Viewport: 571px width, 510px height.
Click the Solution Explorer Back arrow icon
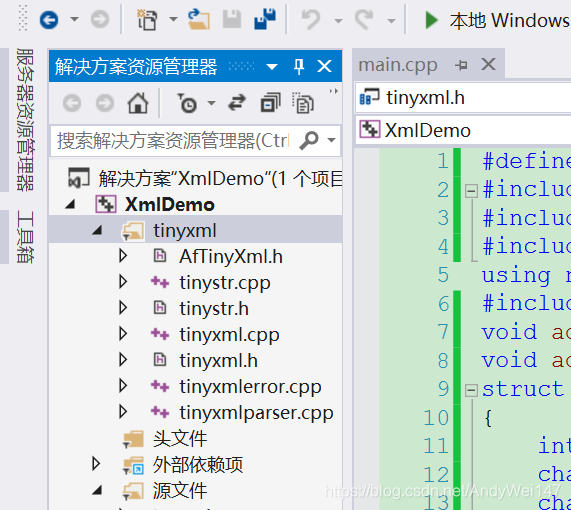pyautogui.click(x=72, y=103)
